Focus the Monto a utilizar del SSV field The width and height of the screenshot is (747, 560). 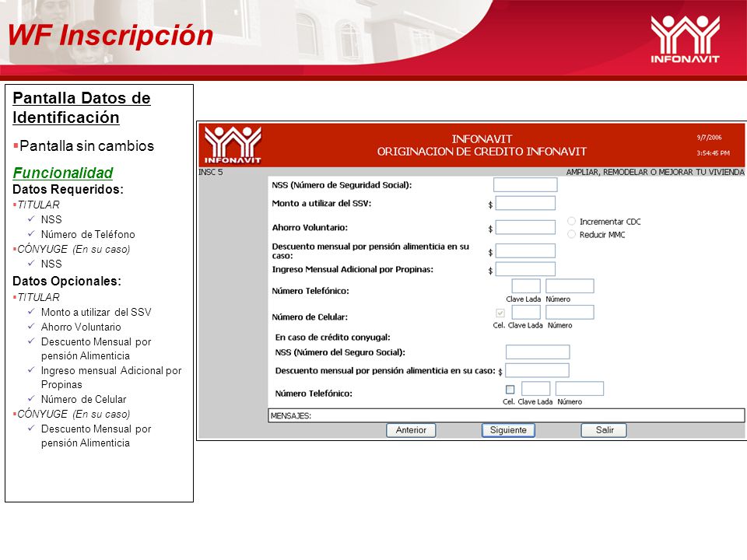coord(525,203)
